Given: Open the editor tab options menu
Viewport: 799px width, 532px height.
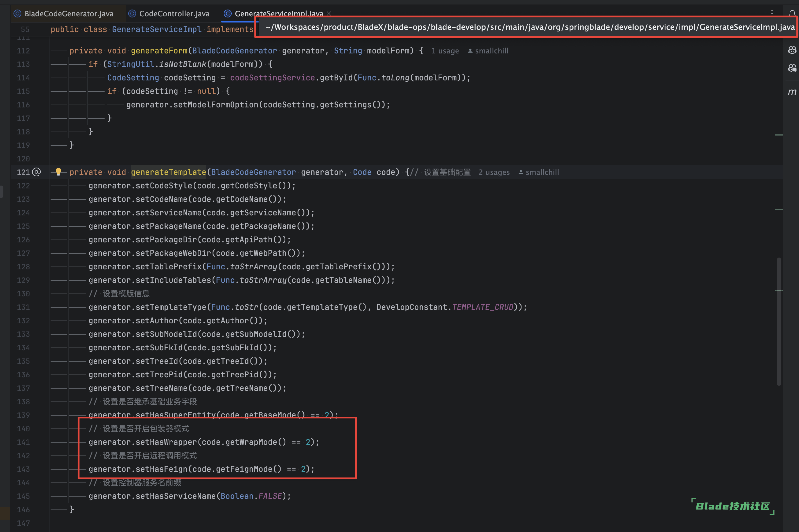Looking at the screenshot, I should (772, 13).
